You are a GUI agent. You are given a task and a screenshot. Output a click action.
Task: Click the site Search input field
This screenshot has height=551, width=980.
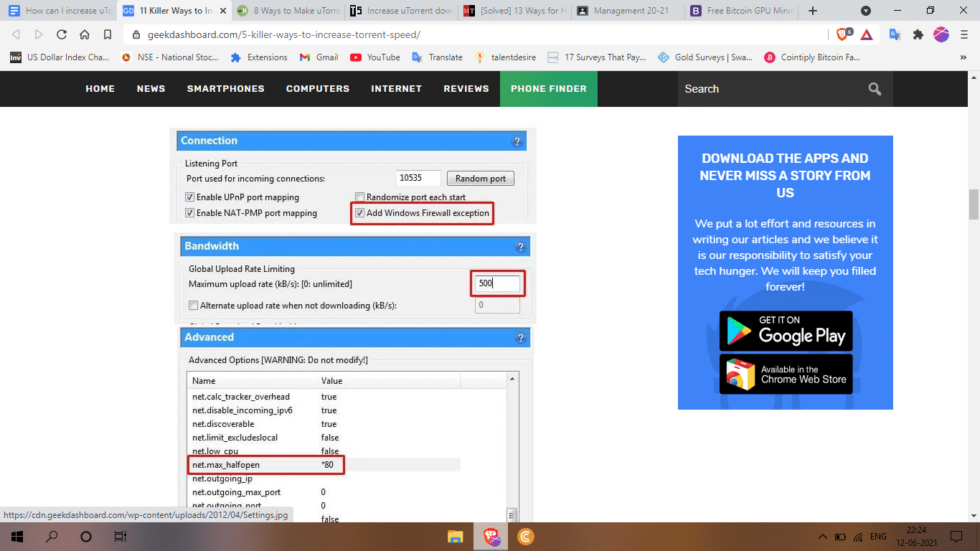pos(768,89)
